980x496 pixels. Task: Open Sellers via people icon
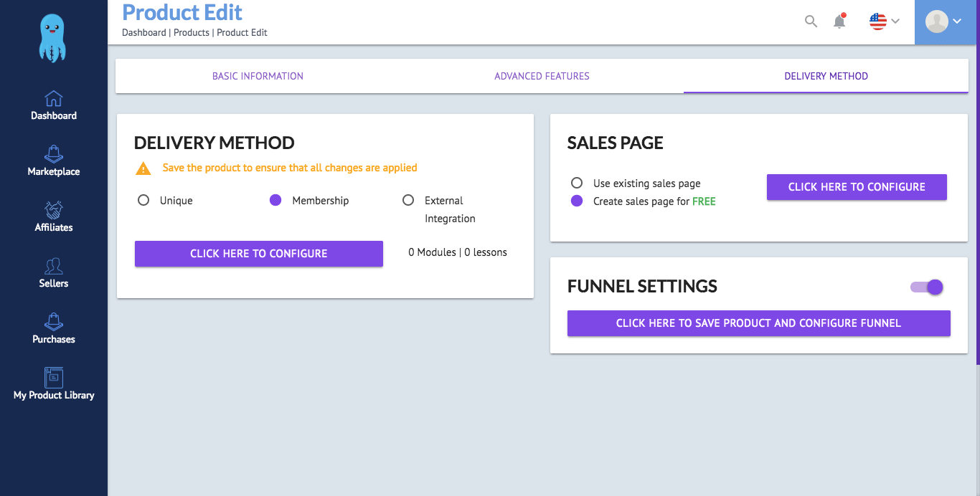(x=54, y=266)
